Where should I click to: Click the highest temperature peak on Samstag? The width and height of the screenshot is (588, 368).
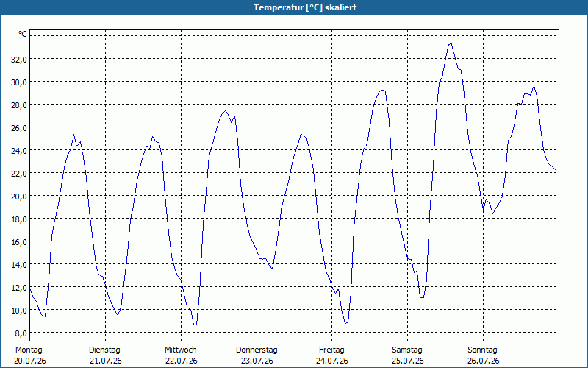coord(451,44)
